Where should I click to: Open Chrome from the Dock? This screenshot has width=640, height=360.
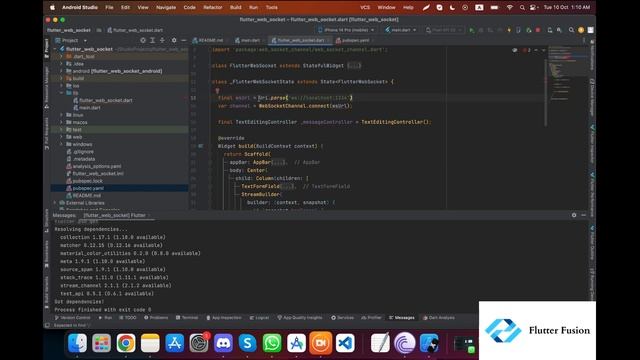coord(126,343)
